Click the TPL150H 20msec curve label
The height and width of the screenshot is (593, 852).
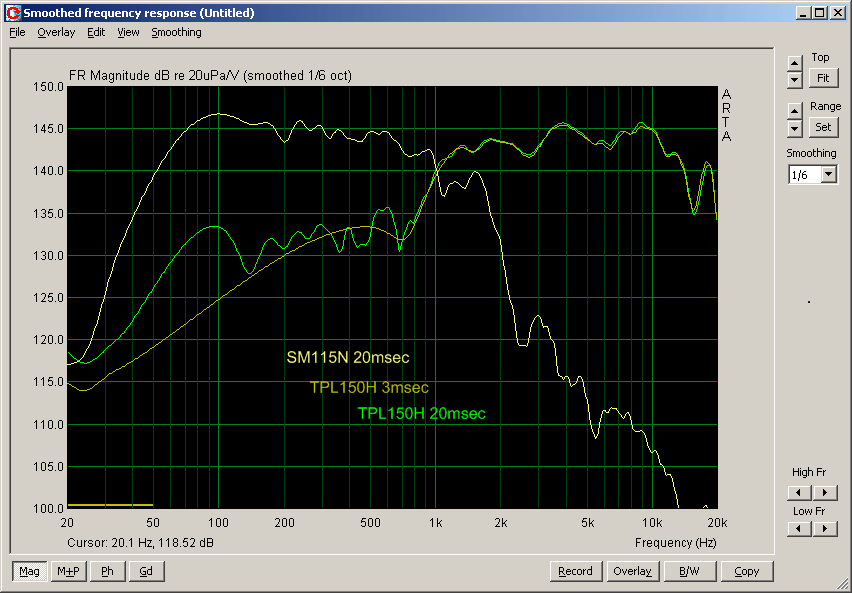[x=422, y=414]
